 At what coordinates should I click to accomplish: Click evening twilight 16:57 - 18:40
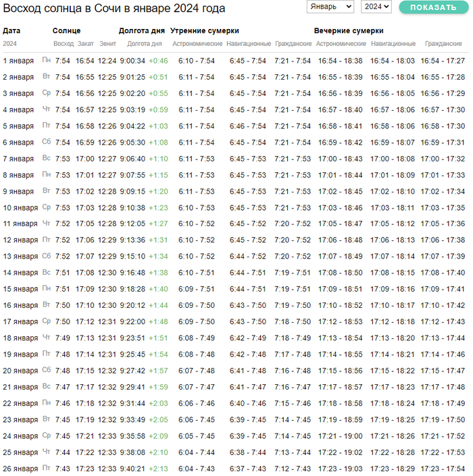pos(341,110)
